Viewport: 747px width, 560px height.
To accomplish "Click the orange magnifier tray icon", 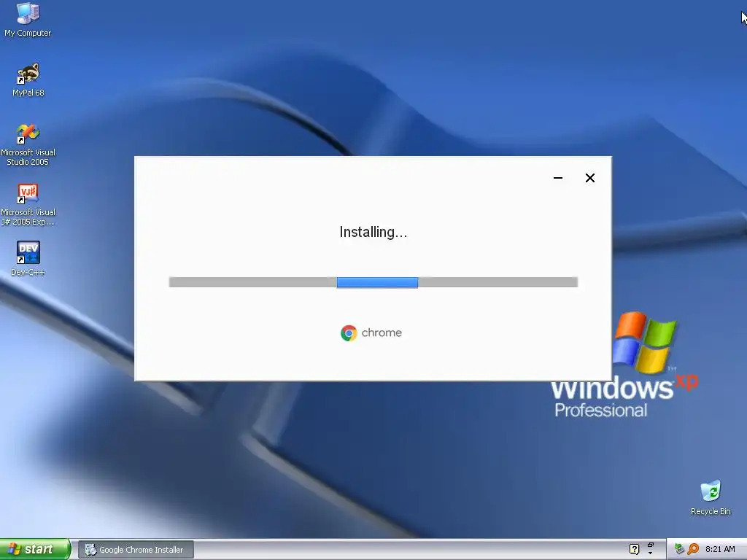I will point(693,549).
